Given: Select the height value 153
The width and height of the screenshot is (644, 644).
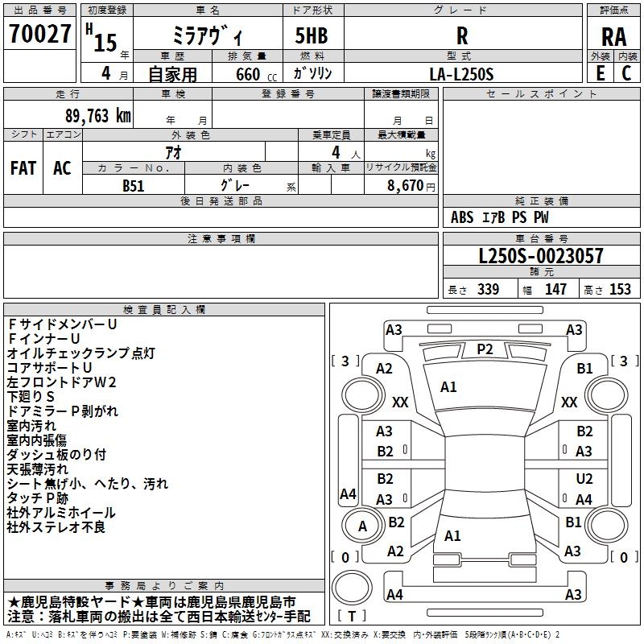Looking at the screenshot, I should tap(620, 289).
